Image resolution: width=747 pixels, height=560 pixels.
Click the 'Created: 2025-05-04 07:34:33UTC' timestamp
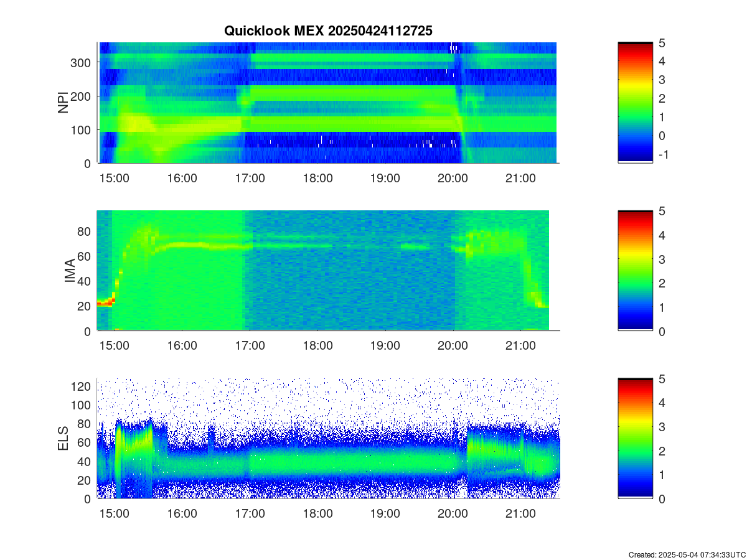point(687,554)
